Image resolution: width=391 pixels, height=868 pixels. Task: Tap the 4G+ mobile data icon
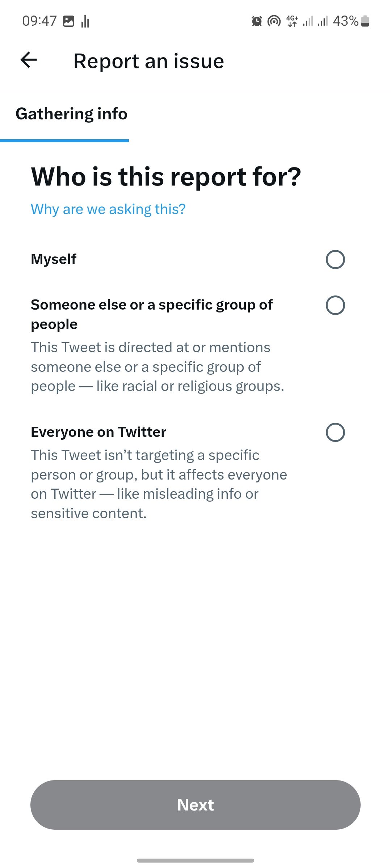292,21
